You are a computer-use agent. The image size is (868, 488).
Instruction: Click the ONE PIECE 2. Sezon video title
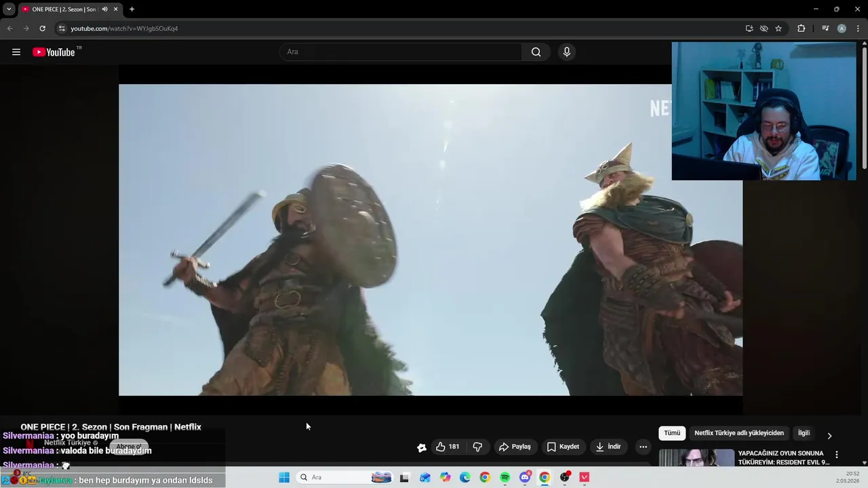tap(111, 427)
